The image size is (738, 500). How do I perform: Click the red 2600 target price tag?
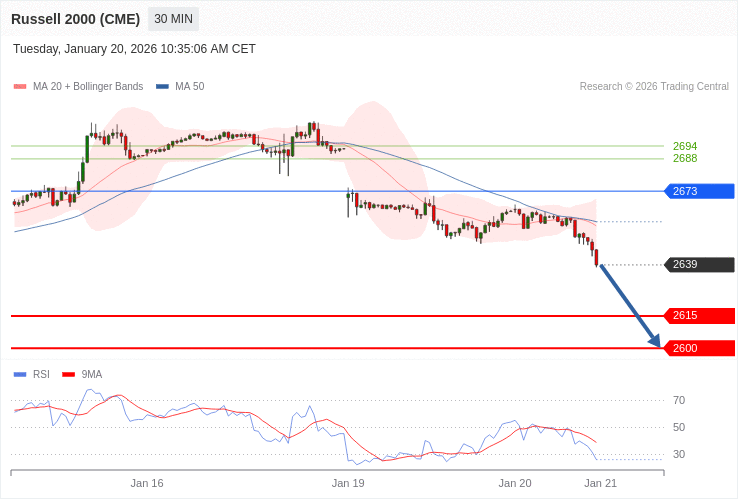(699, 348)
